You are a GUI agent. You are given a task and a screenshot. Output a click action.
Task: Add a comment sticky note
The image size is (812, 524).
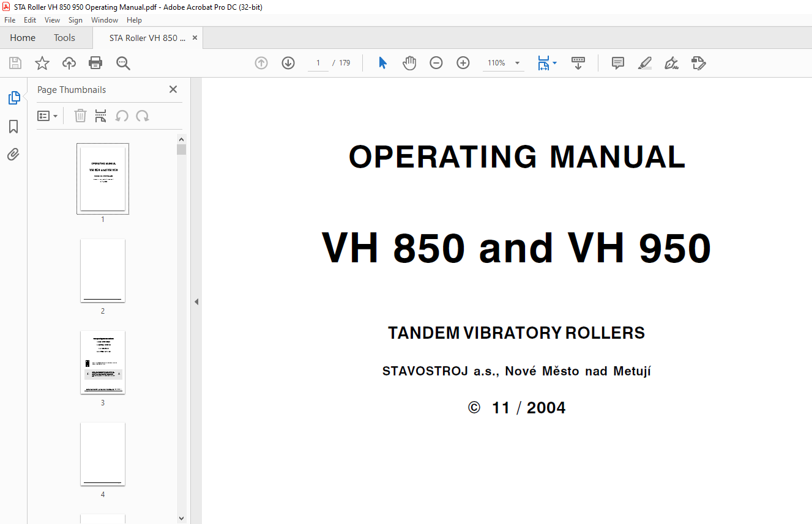(618, 63)
